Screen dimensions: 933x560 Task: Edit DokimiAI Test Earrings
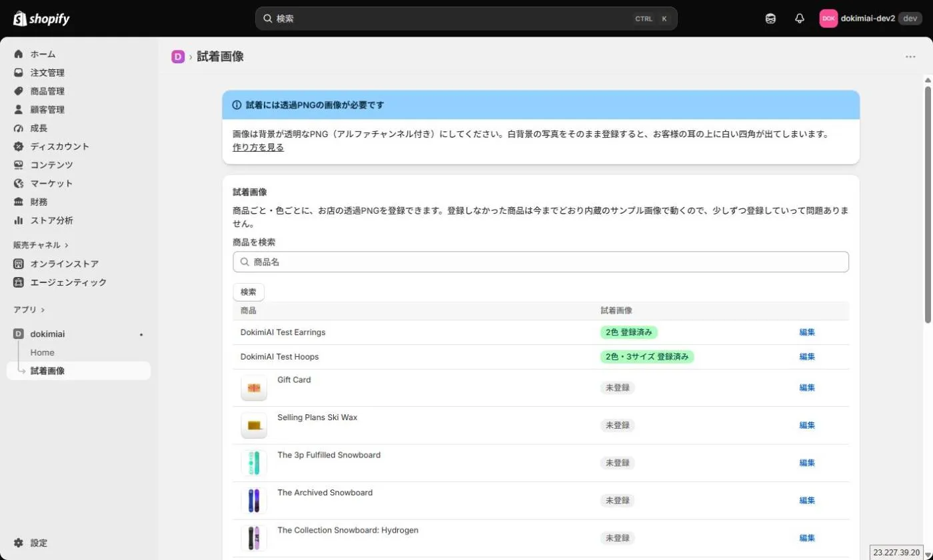(x=807, y=332)
